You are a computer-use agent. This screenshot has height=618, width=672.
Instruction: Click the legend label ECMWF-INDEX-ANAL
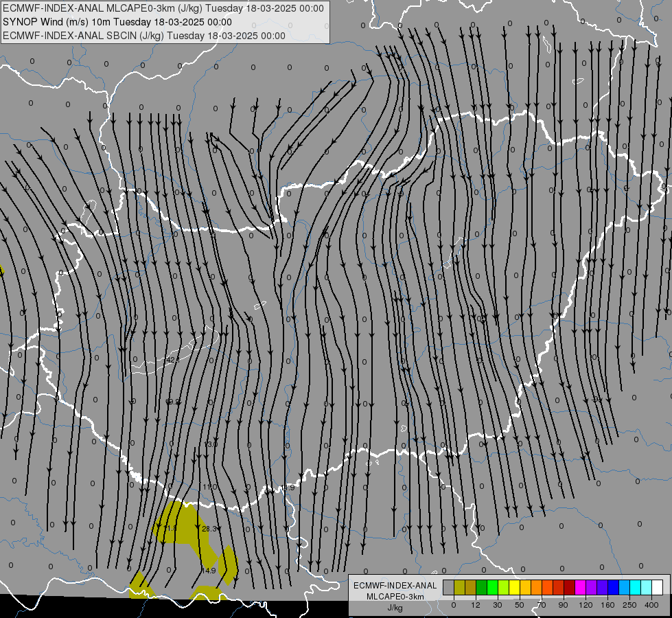click(x=395, y=586)
